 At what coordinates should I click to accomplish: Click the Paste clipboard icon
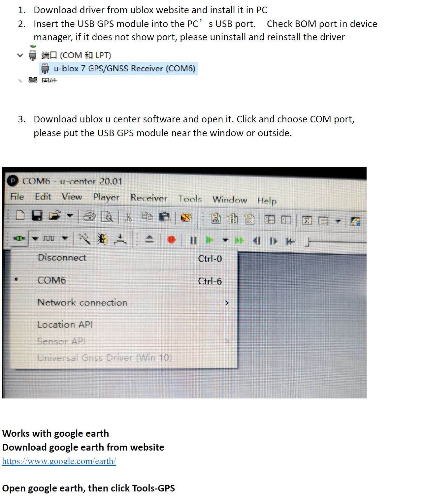coord(165,217)
